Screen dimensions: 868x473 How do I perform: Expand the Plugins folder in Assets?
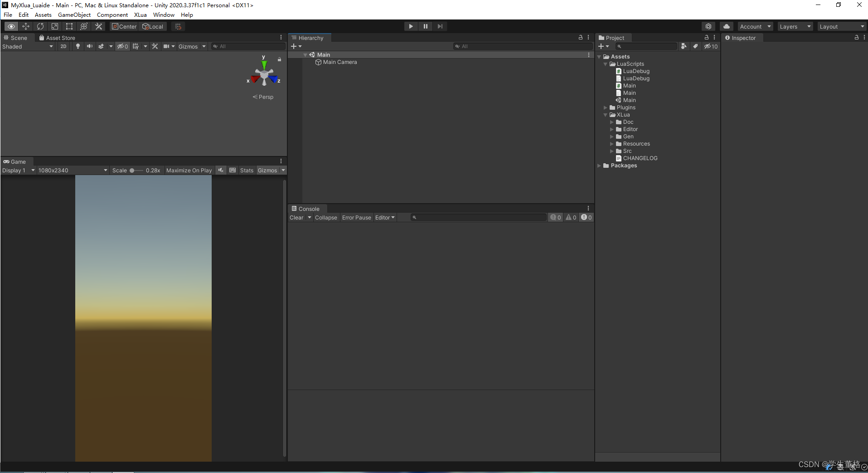606,107
